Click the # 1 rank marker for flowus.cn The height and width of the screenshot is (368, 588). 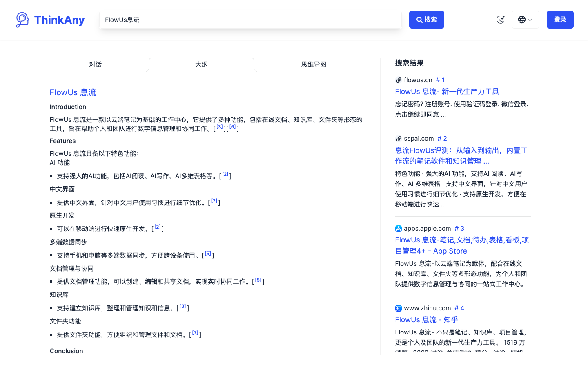pyautogui.click(x=441, y=80)
